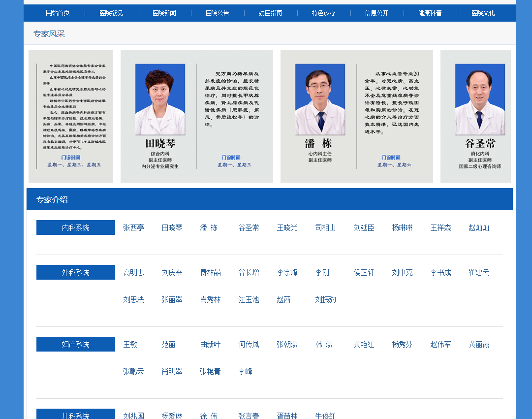
Task: Select doctor 侯正轩 link
Action: 364,272
